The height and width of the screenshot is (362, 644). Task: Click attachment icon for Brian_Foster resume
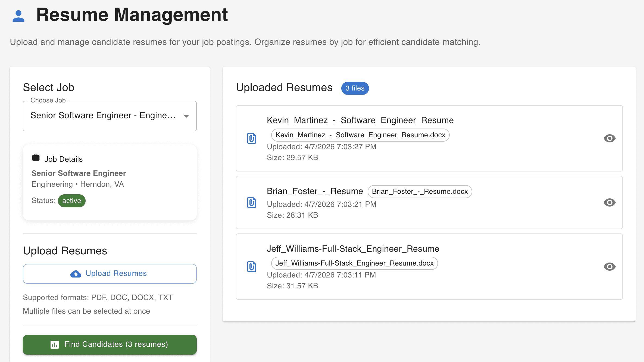point(252,202)
